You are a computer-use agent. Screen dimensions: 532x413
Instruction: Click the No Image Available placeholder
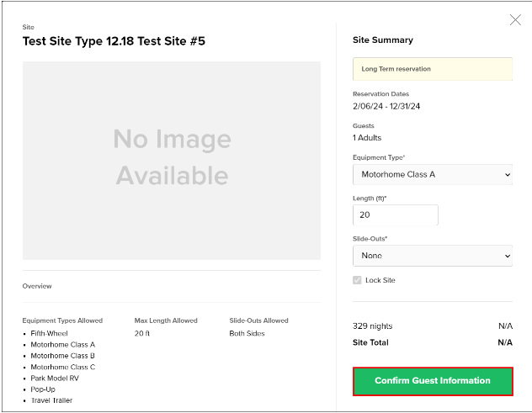[x=172, y=161]
